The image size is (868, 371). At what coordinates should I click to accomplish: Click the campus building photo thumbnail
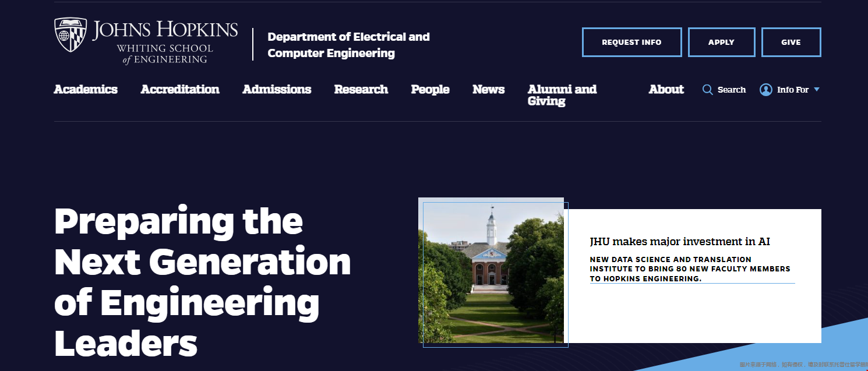491,270
